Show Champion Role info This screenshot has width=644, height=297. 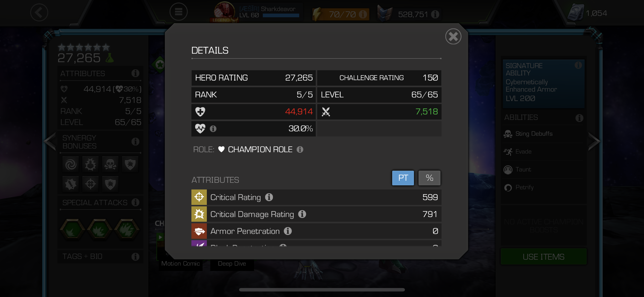click(x=300, y=149)
